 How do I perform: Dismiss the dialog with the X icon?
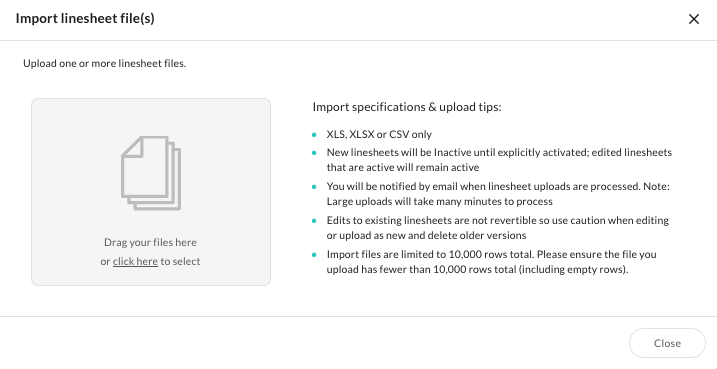(694, 19)
